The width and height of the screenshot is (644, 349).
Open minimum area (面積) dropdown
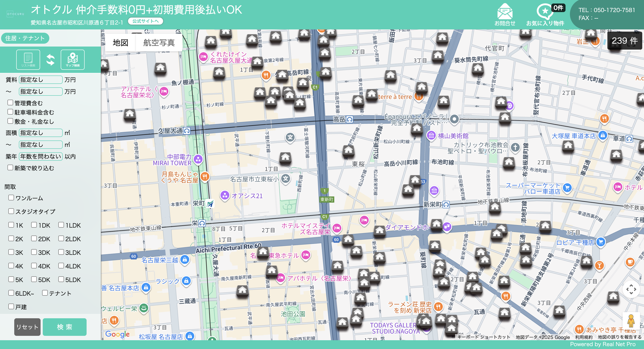(41, 133)
